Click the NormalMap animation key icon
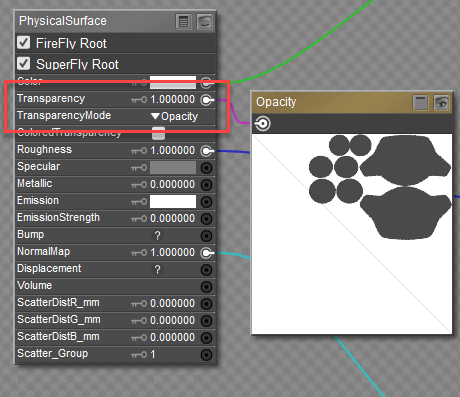The image size is (460, 397). point(139,253)
